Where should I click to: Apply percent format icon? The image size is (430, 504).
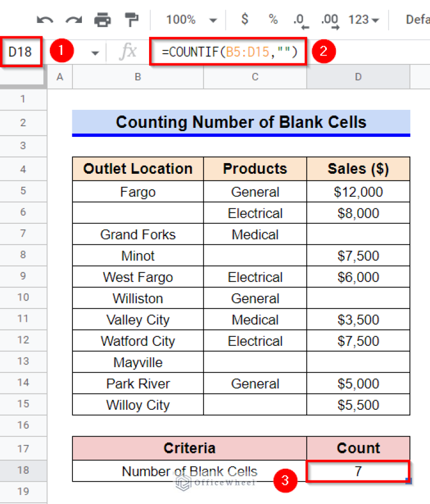pyautogui.click(x=273, y=19)
